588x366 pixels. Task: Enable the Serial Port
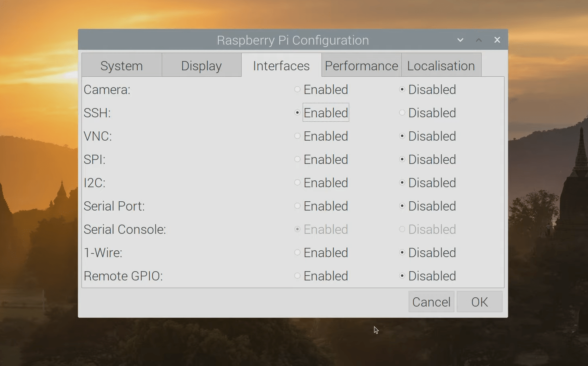coord(321,206)
